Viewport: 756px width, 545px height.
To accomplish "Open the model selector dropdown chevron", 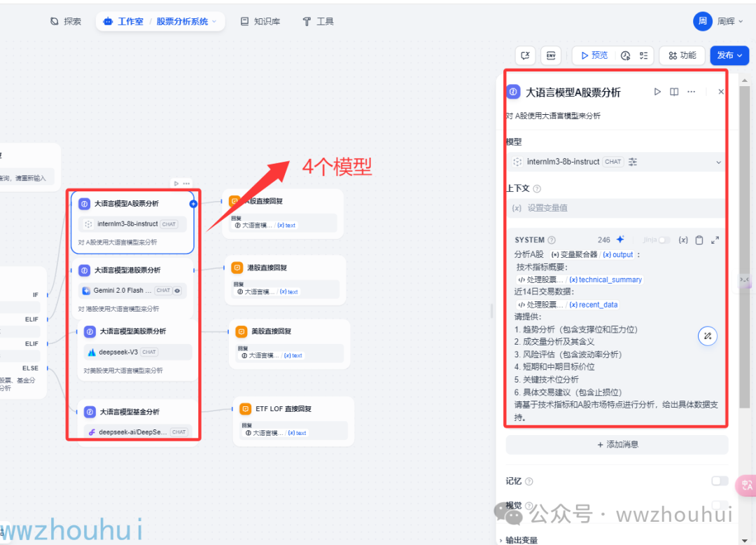I will pyautogui.click(x=718, y=163).
